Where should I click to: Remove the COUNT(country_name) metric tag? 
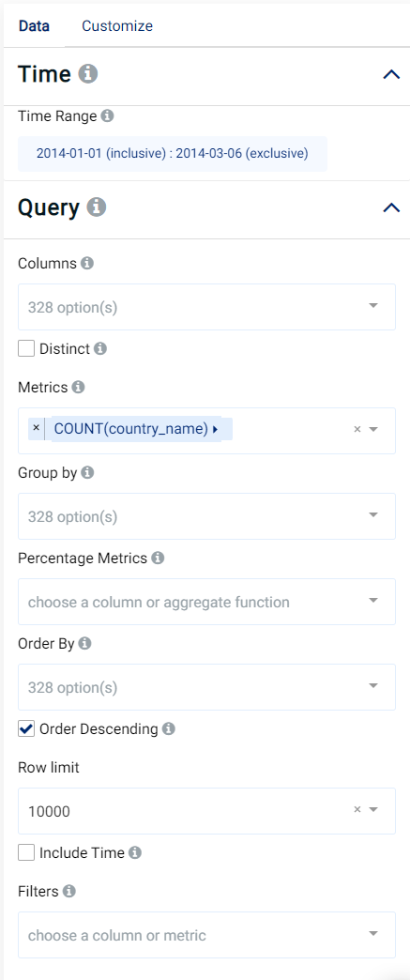pos(37,429)
